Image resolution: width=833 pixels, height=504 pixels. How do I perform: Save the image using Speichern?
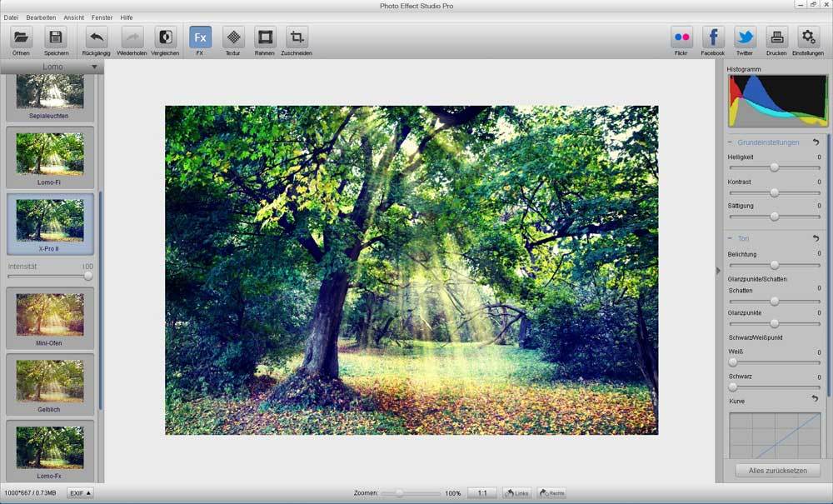[56, 37]
